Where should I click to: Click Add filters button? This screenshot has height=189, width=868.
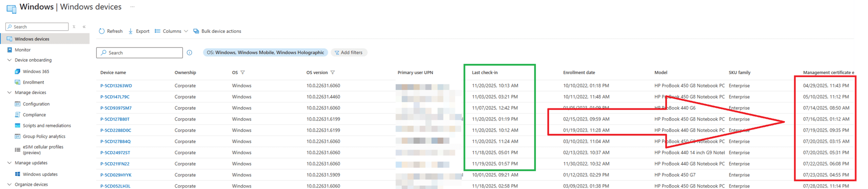tap(349, 52)
